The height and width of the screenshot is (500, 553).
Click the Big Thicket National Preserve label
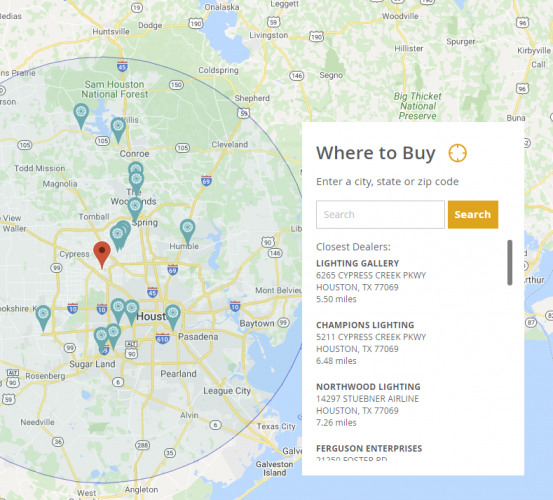[x=418, y=106]
